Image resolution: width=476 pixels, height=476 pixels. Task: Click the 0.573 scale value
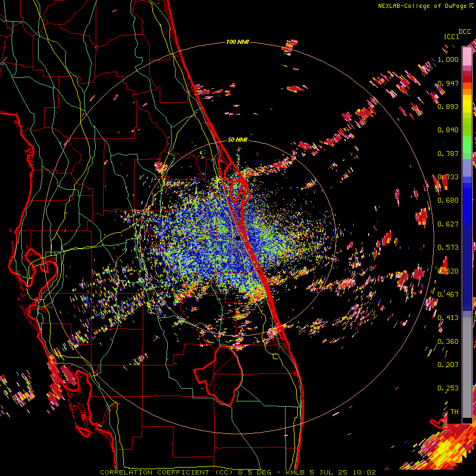tap(448, 248)
